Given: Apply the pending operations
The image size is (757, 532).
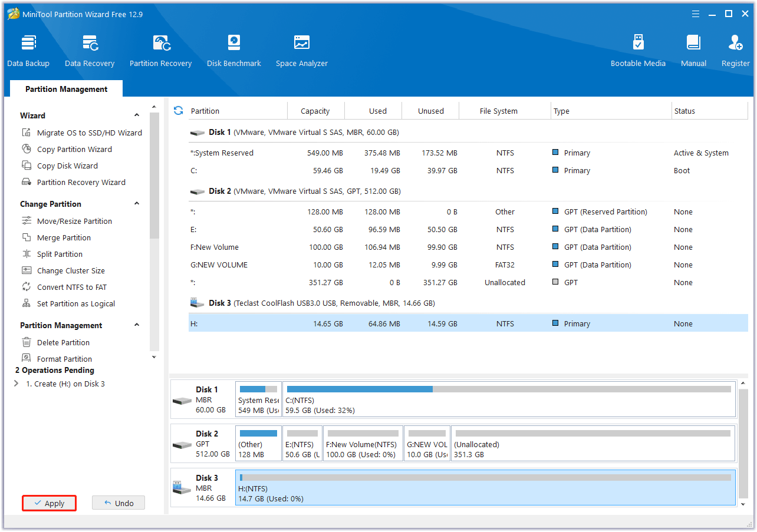Looking at the screenshot, I should tap(50, 503).
